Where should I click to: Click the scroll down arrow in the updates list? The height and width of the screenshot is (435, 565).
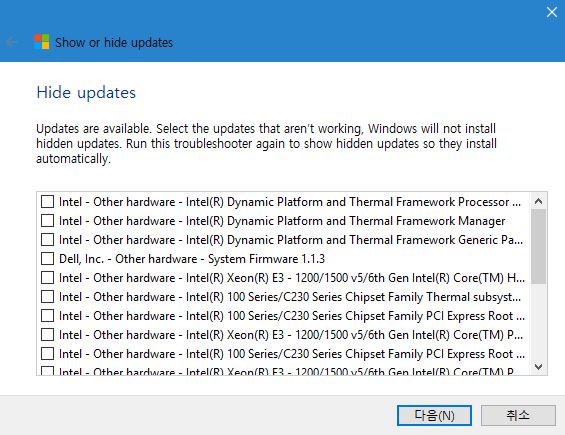[x=538, y=367]
